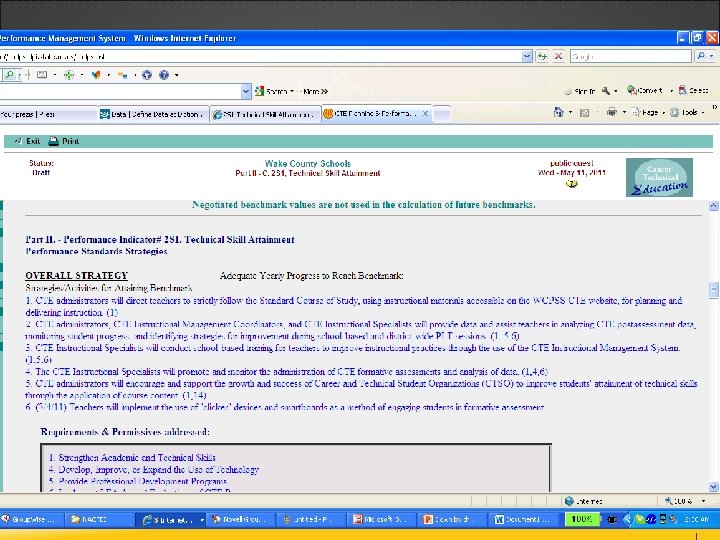Click the orange and blue toolbar icon
Viewport: 720px width, 540px height.
tap(123, 75)
